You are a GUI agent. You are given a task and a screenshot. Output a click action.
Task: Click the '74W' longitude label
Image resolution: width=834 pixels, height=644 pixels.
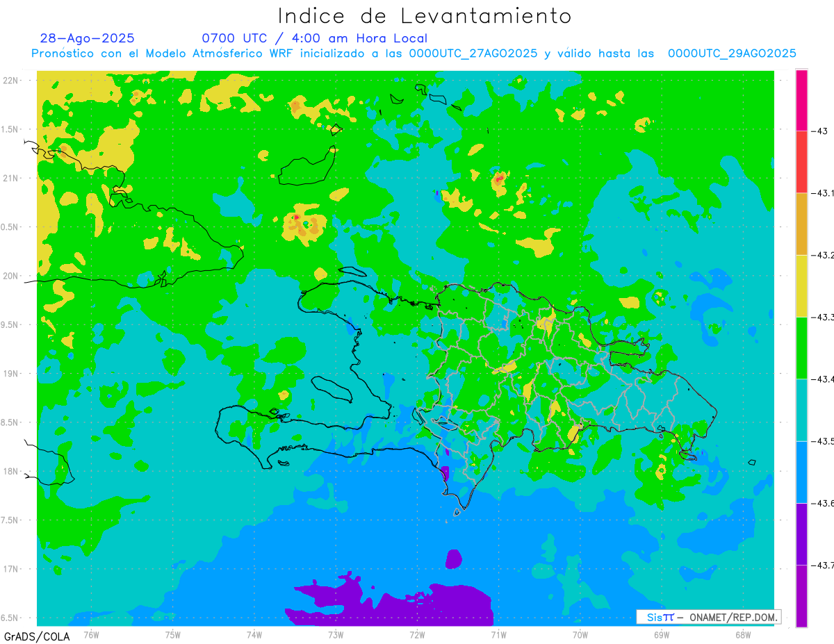[x=254, y=635]
